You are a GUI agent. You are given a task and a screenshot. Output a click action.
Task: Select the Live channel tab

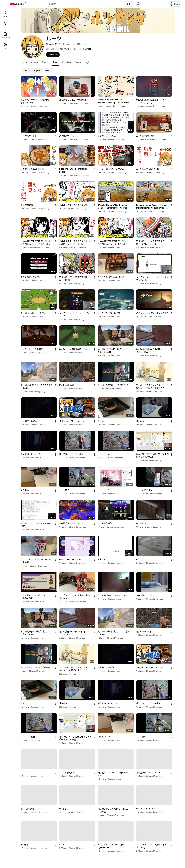[x=55, y=62]
